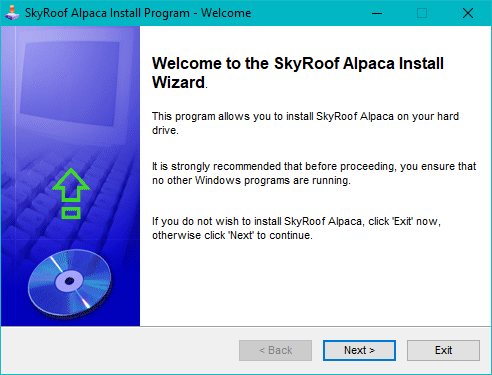Click the 'SkyRoof Alpaca Install Program - Welcome' title text
492x375 pixels.
point(138,13)
